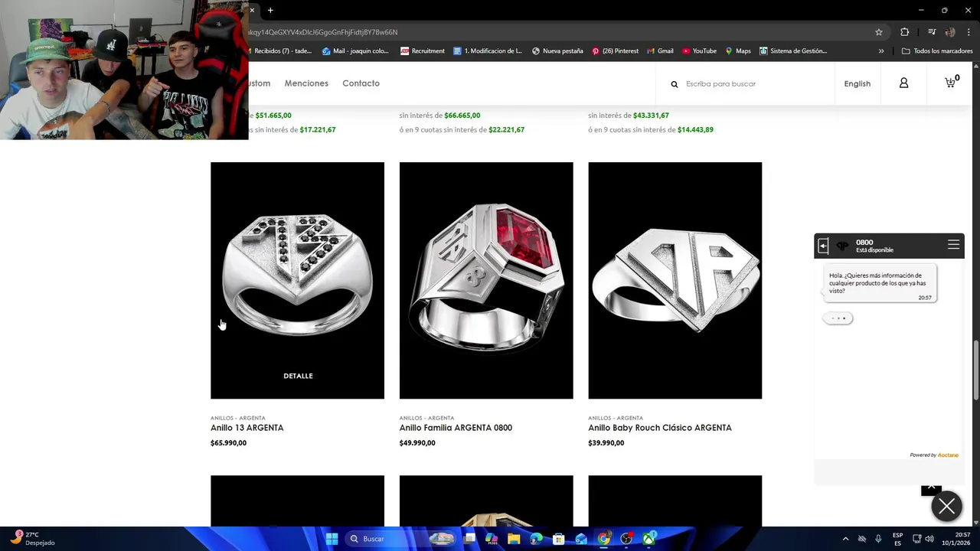Open the user account icon
Image resolution: width=980 pixels, height=551 pixels.
903,83
